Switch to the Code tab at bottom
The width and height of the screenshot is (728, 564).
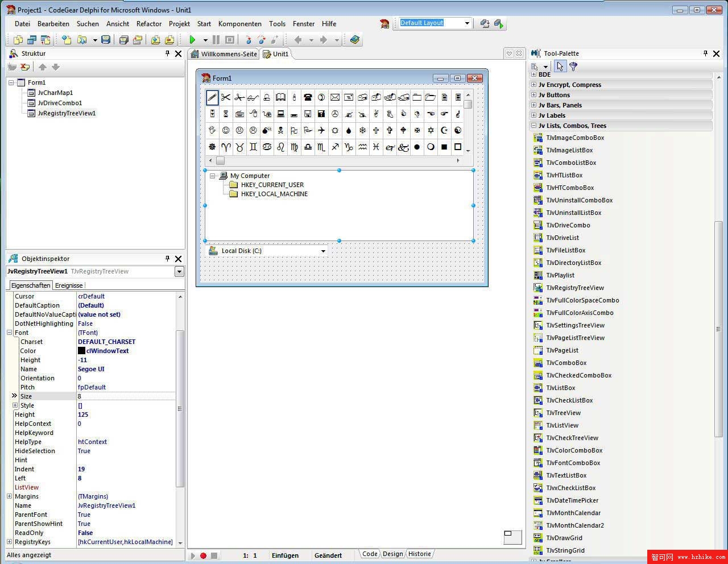(370, 554)
